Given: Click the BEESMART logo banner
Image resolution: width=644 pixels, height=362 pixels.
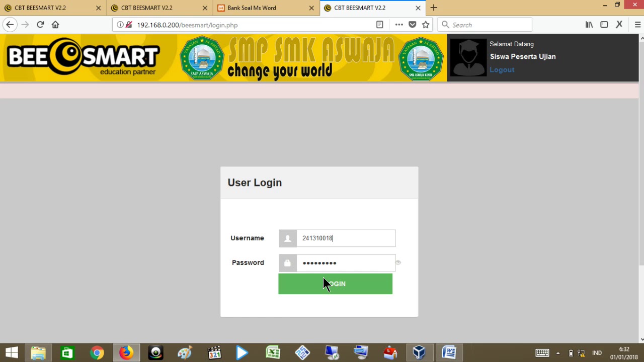Looking at the screenshot, I should click(x=84, y=57).
